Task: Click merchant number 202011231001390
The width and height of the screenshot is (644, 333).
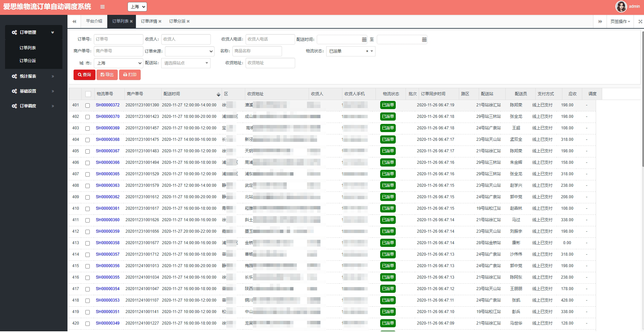Action: [142, 105]
